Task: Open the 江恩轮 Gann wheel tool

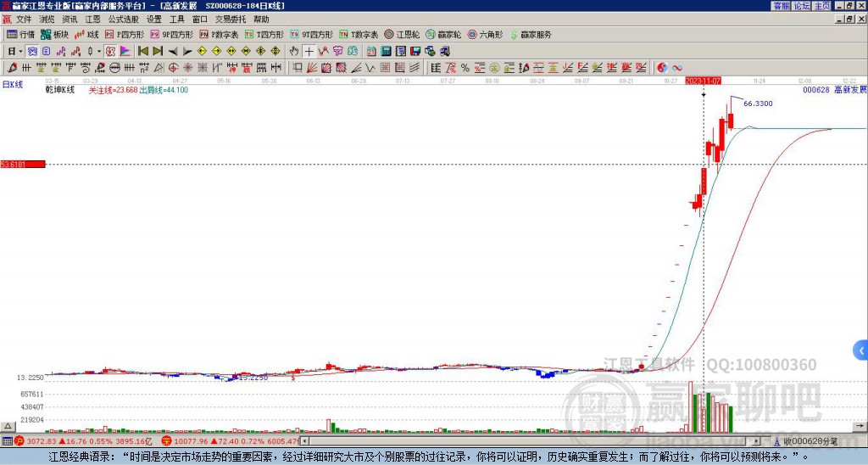Action: 402,35
